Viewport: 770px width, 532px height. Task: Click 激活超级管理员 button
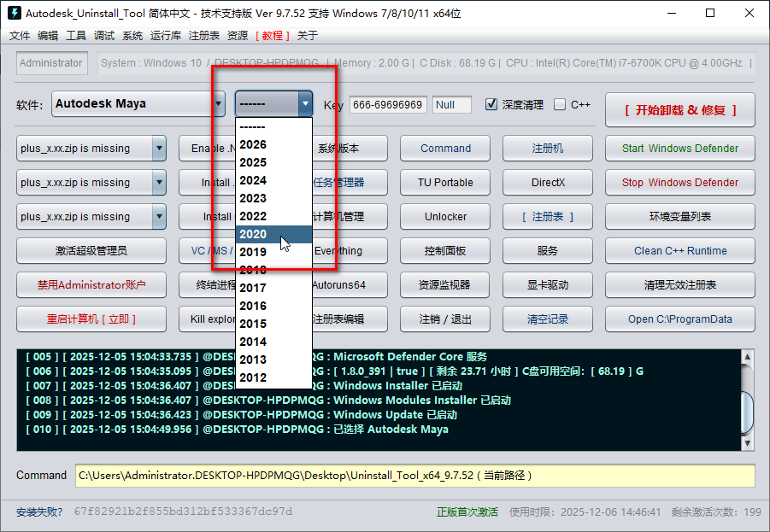point(91,251)
